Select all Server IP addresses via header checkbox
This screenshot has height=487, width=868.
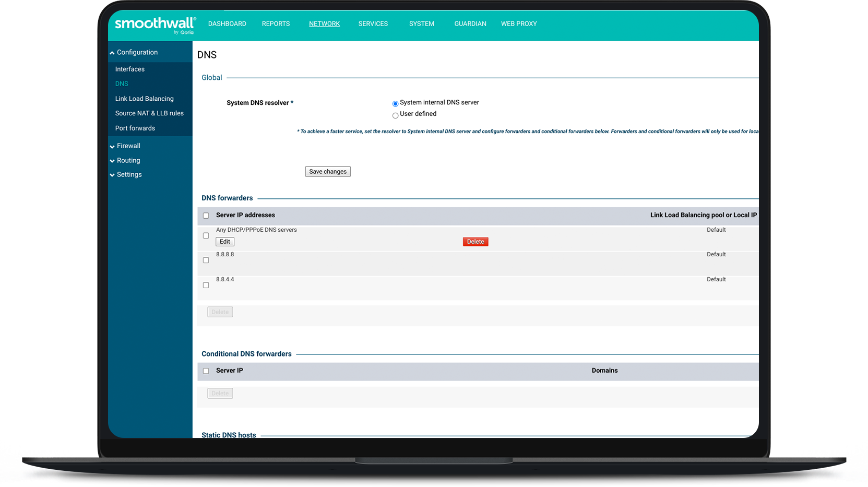(206, 215)
